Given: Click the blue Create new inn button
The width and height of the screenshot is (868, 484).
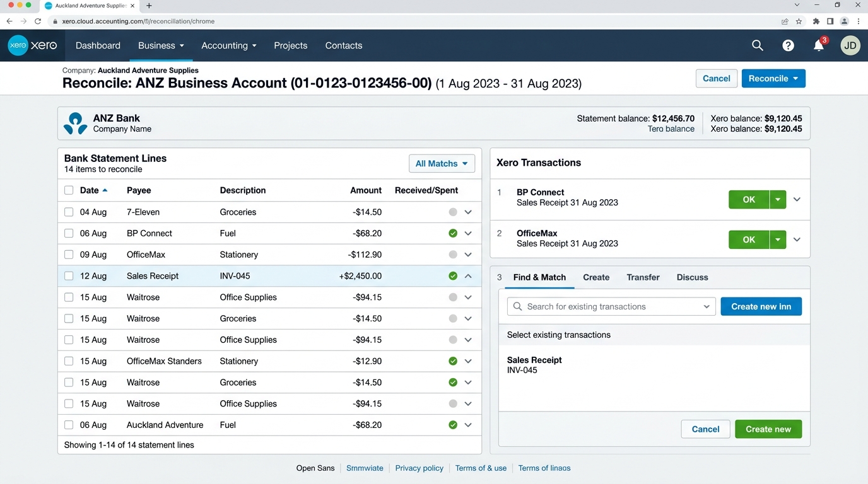Looking at the screenshot, I should [x=761, y=306].
